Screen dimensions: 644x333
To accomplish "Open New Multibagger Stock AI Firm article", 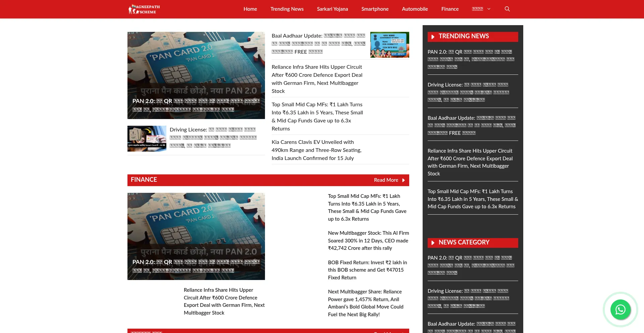I will [x=368, y=240].
